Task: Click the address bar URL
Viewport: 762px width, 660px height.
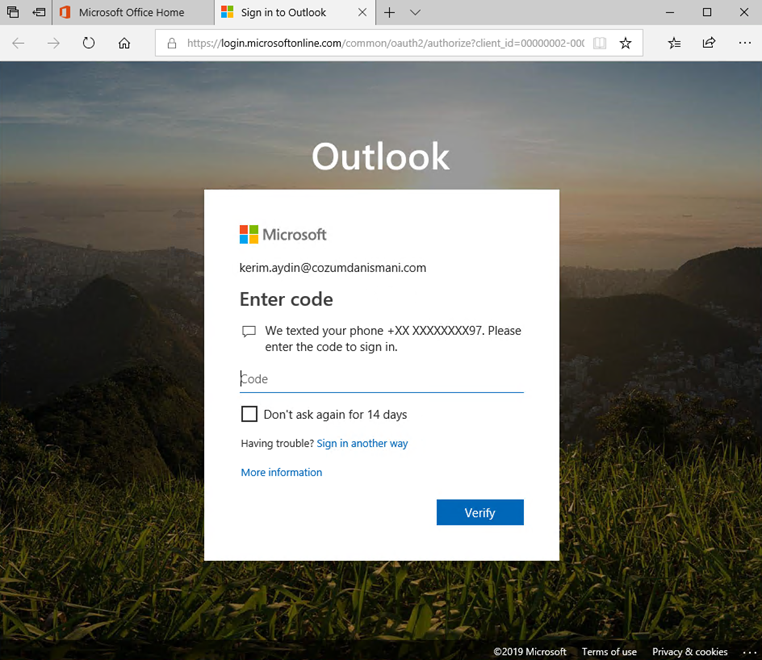Action: [x=385, y=43]
